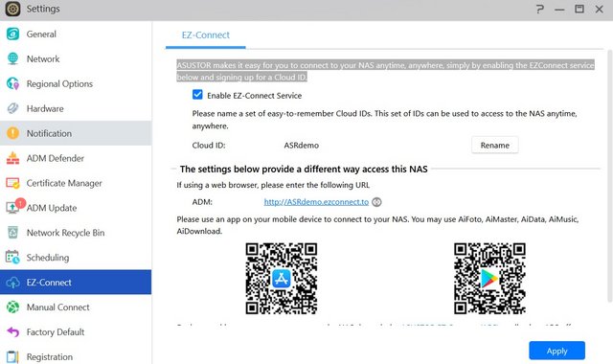Maximize the Settings window

579,9
